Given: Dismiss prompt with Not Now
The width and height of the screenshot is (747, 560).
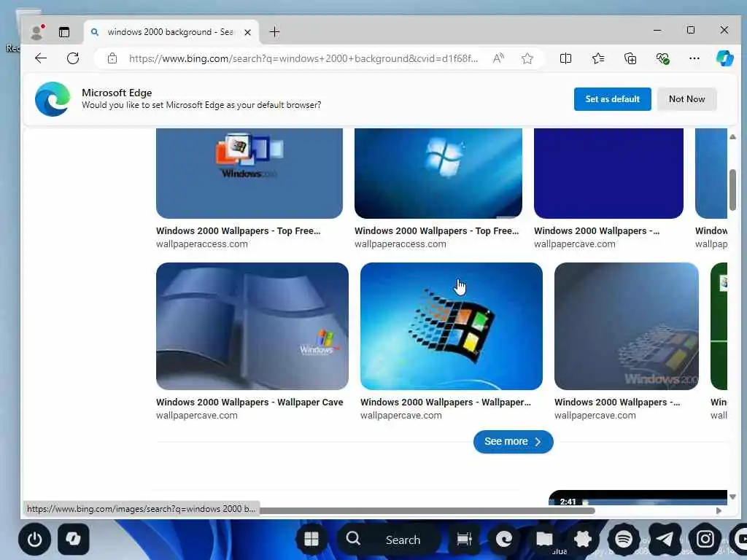Looking at the screenshot, I should (x=686, y=99).
